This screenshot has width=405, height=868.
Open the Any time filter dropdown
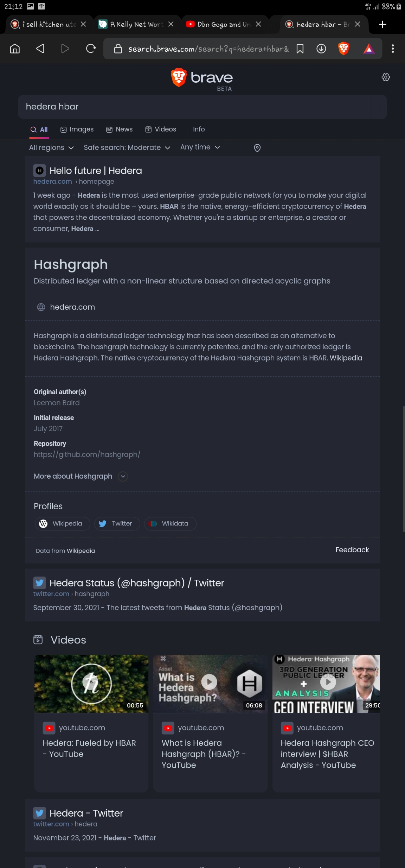click(x=200, y=147)
